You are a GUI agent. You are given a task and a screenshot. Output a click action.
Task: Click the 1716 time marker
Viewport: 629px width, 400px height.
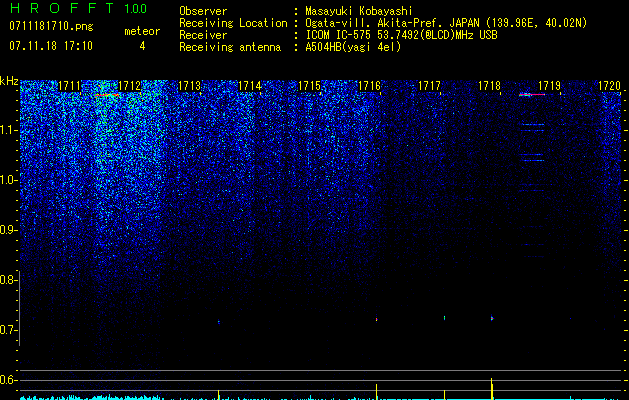click(x=369, y=86)
